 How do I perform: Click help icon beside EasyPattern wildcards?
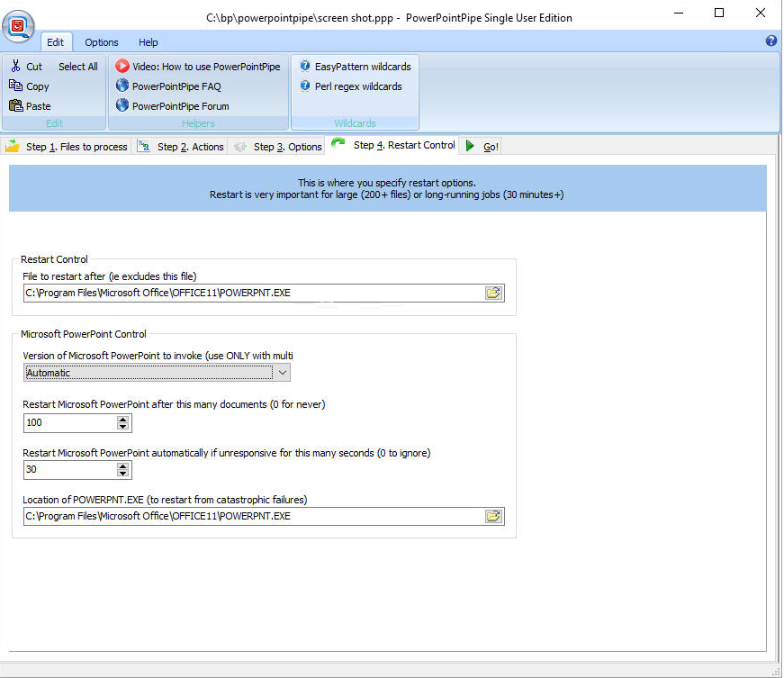(x=304, y=66)
